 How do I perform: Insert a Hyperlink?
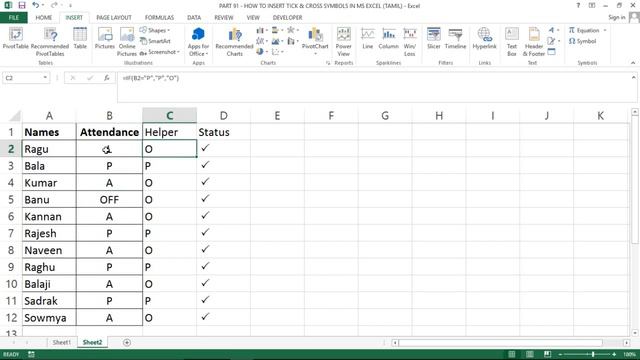tap(484, 38)
